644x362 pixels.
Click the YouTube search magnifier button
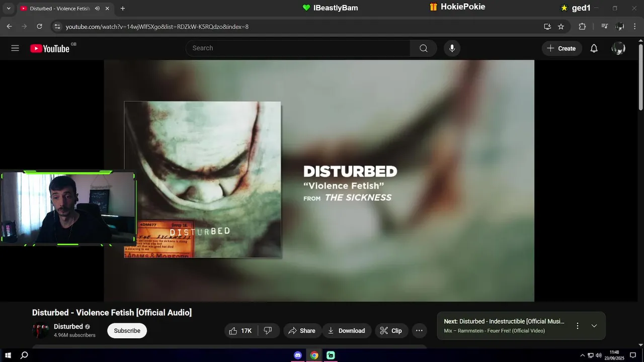point(424,48)
